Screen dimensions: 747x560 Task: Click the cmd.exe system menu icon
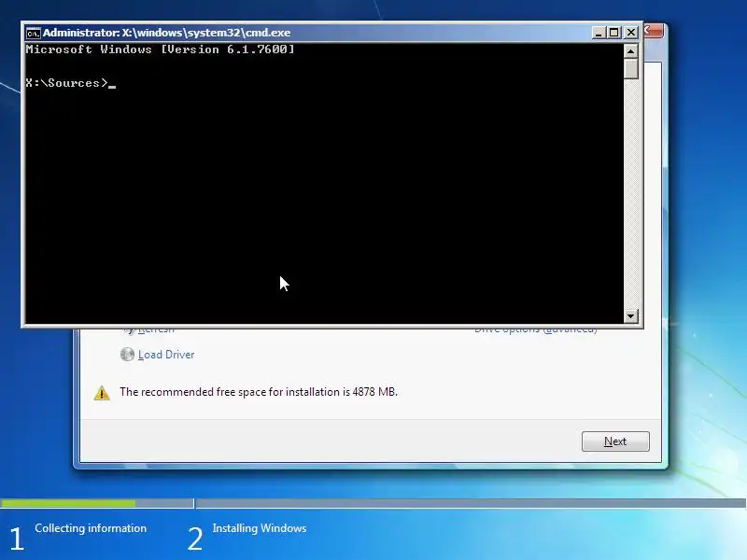34,33
